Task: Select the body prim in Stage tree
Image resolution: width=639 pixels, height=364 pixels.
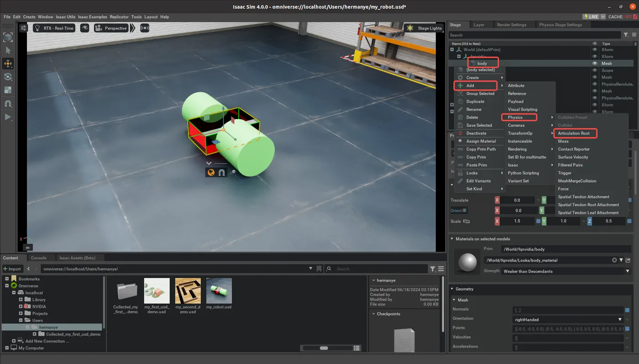Action: tap(482, 63)
